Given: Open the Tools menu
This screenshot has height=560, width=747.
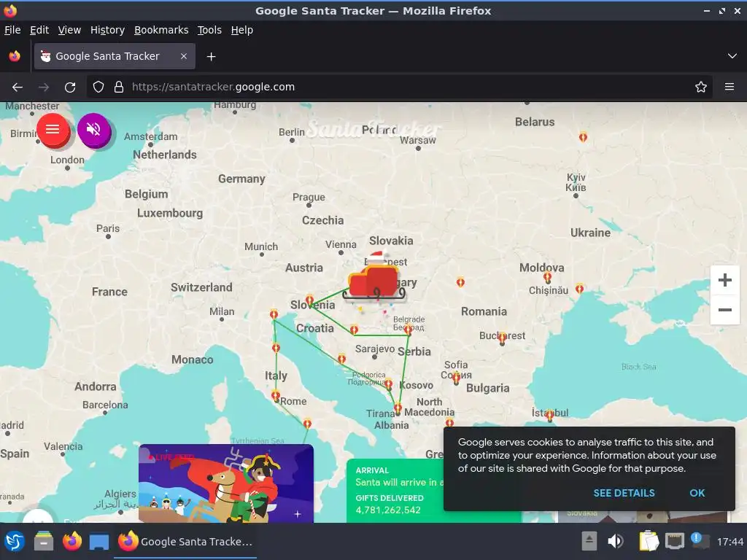Looking at the screenshot, I should [x=209, y=30].
